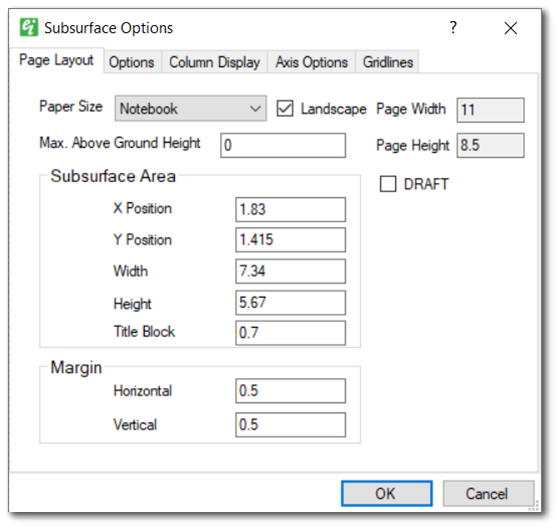Switch to the Options tab
This screenshot has width=558, height=528.
pyautogui.click(x=132, y=62)
